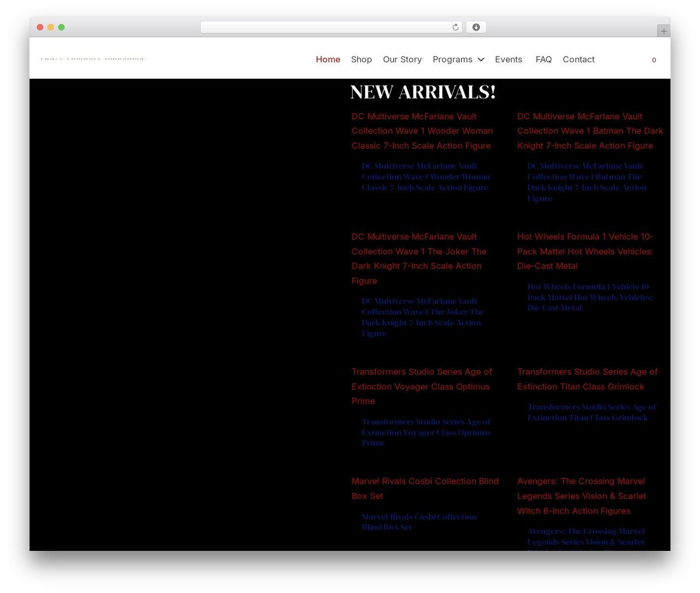Viewport: 700px width, 593px height.
Task: Open red The Joker The Dark Knight title
Action: tap(419, 259)
